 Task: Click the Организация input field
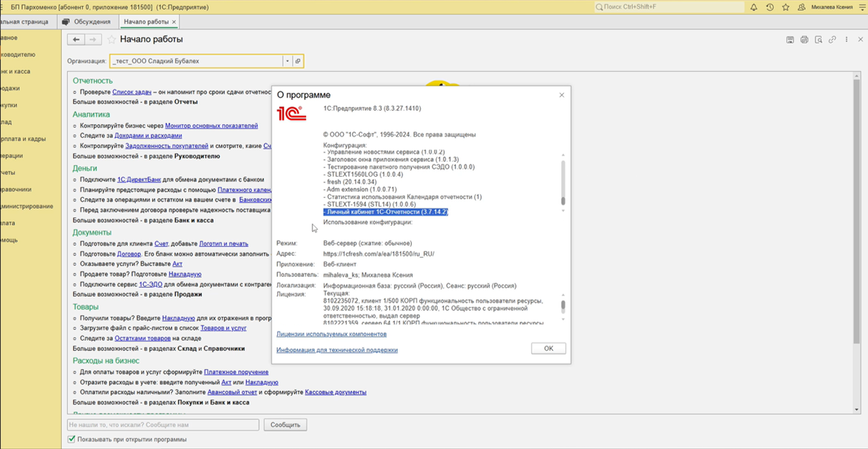(x=196, y=61)
